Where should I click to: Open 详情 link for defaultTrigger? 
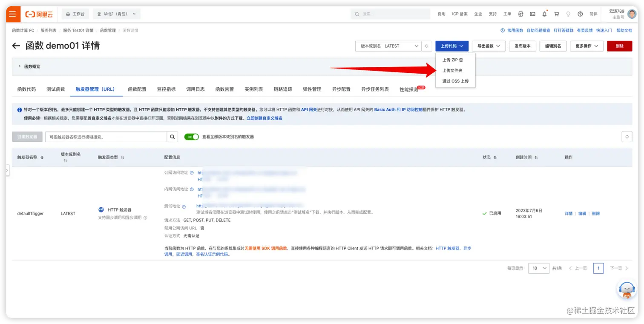(x=569, y=214)
